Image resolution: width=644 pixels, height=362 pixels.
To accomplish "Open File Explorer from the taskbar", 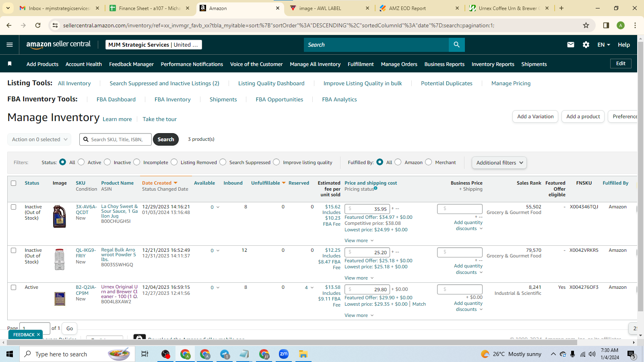I will [x=303, y=354].
